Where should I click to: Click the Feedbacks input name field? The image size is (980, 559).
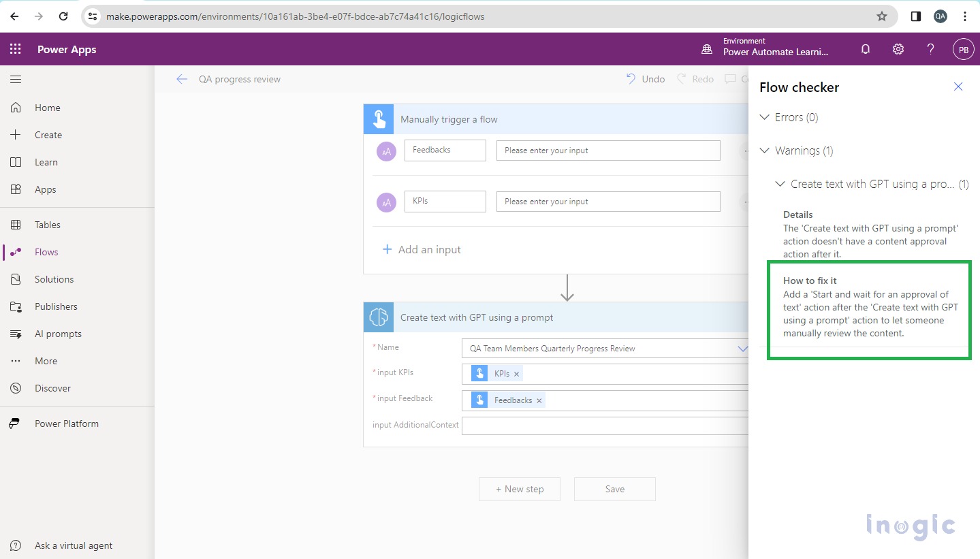pos(445,150)
